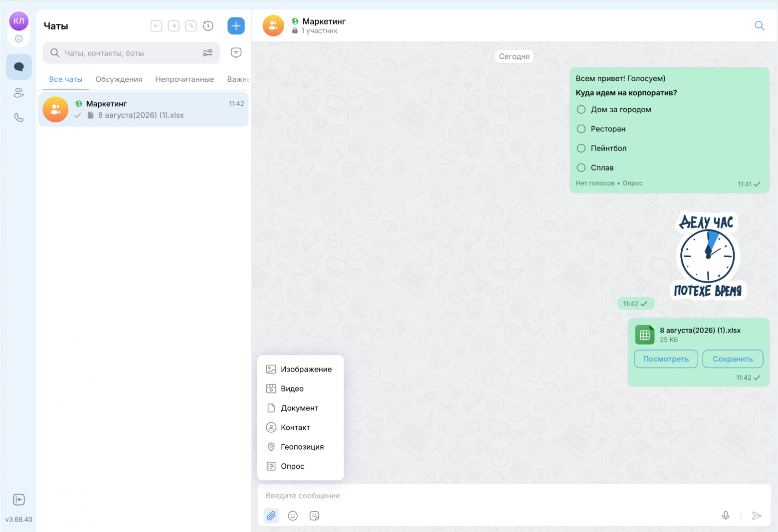Open the sticker picker icon
The height and width of the screenshot is (532, 778).
(x=314, y=516)
